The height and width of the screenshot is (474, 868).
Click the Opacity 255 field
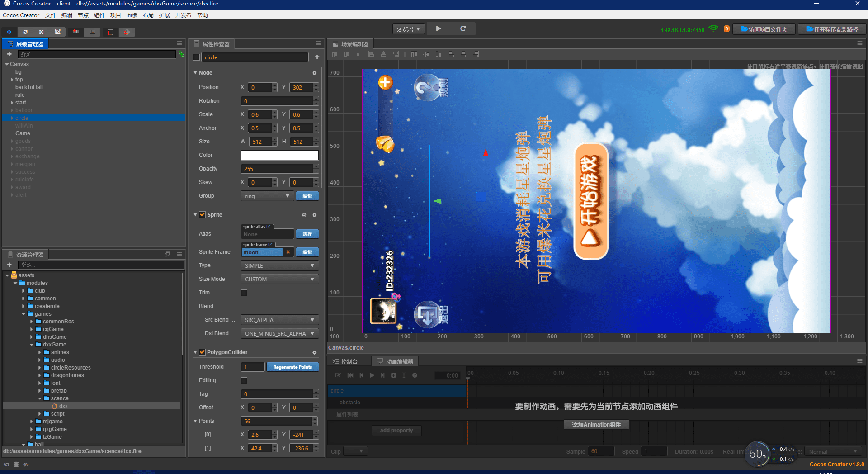(277, 169)
